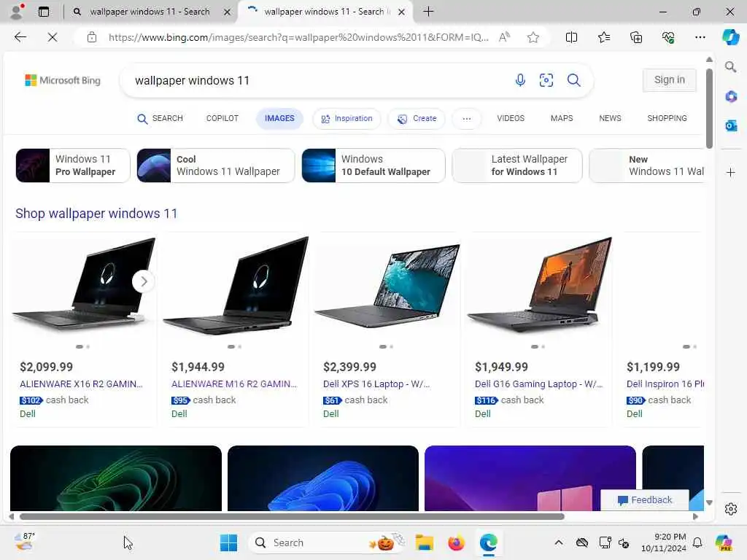Show hidden system tray icons

[558, 542]
